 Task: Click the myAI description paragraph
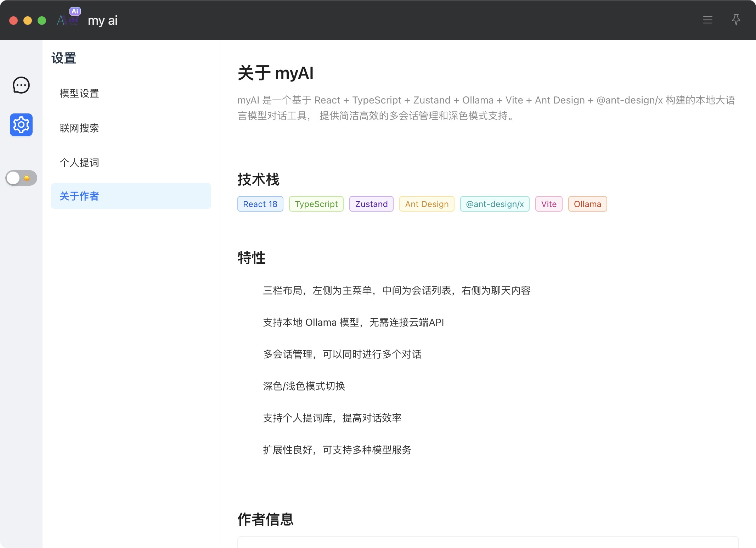[x=486, y=108]
